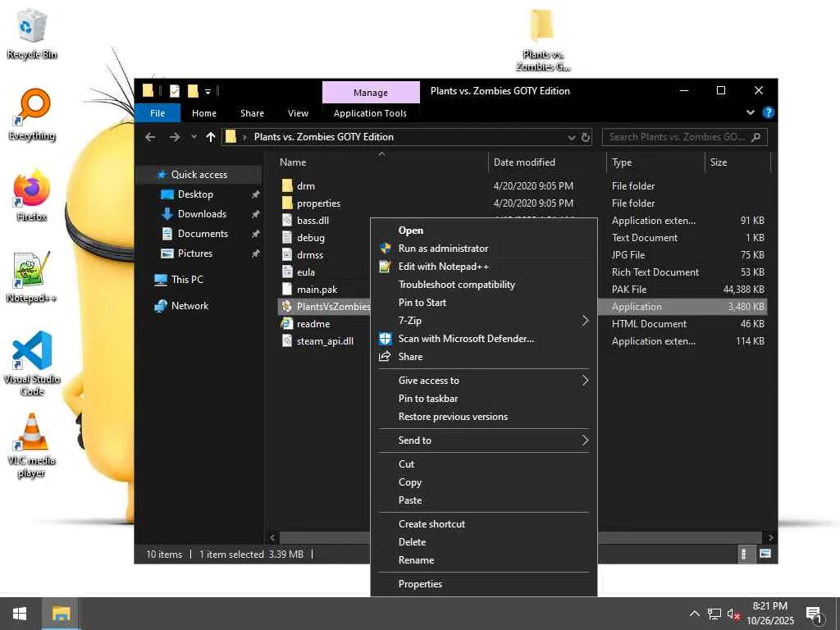
Task: Select Quick access in navigation pane
Action: pyautogui.click(x=199, y=175)
